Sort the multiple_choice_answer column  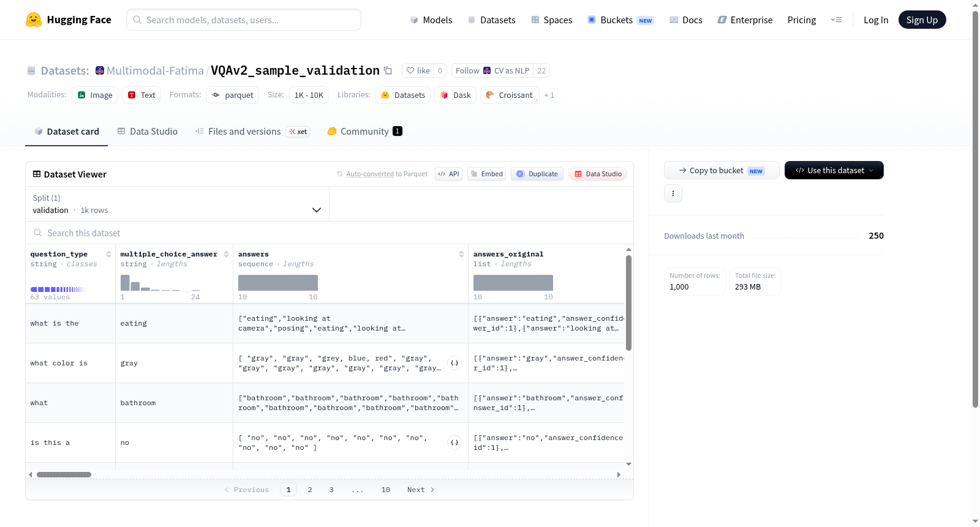[226, 254]
